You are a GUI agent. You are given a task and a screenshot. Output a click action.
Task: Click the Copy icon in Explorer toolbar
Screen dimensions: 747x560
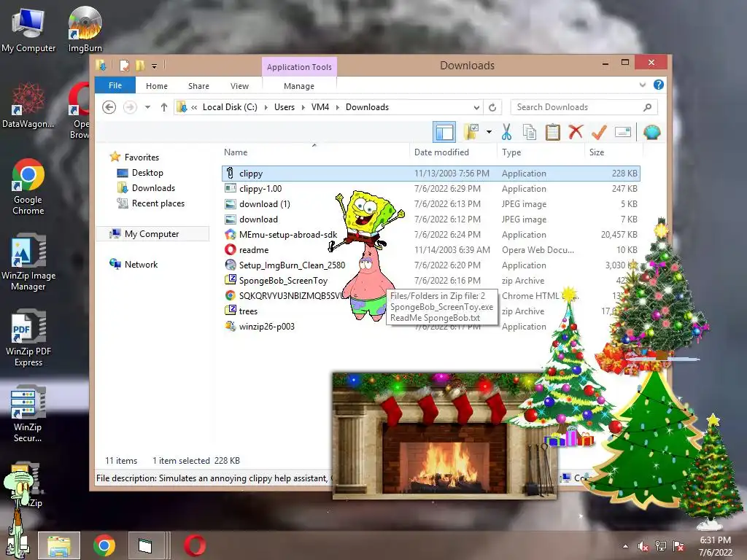(530, 132)
